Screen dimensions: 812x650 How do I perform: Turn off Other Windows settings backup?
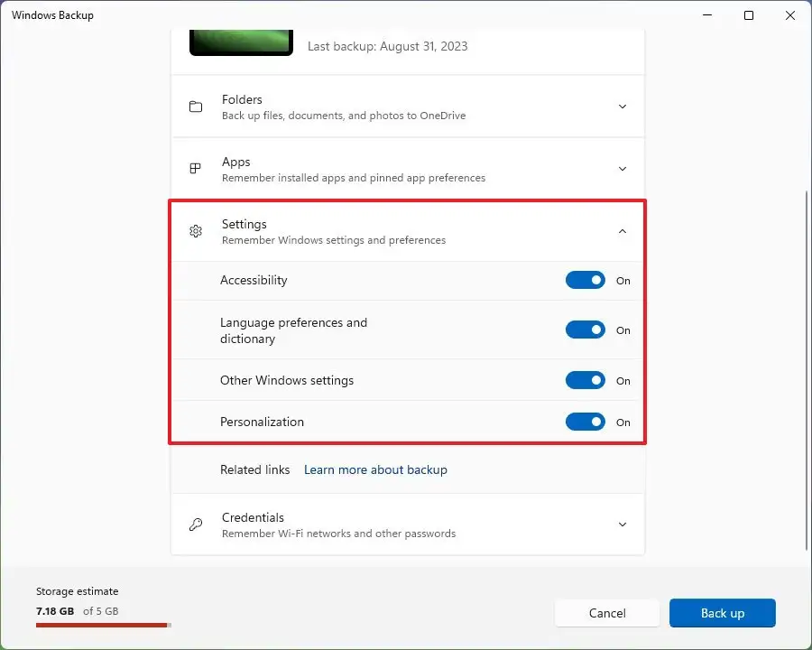[586, 380]
